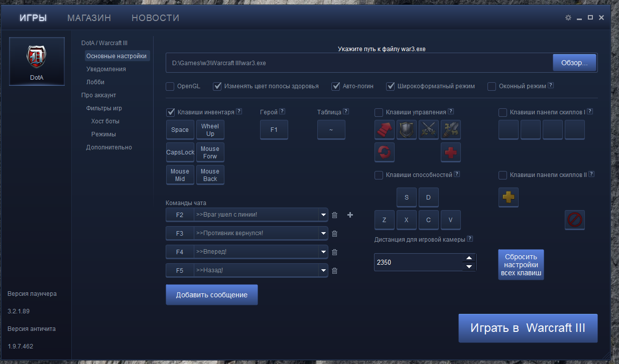Image resolution: width=619 pixels, height=364 pixels.
Task: Click the F2 chat hotkey button
Action: coord(180,215)
